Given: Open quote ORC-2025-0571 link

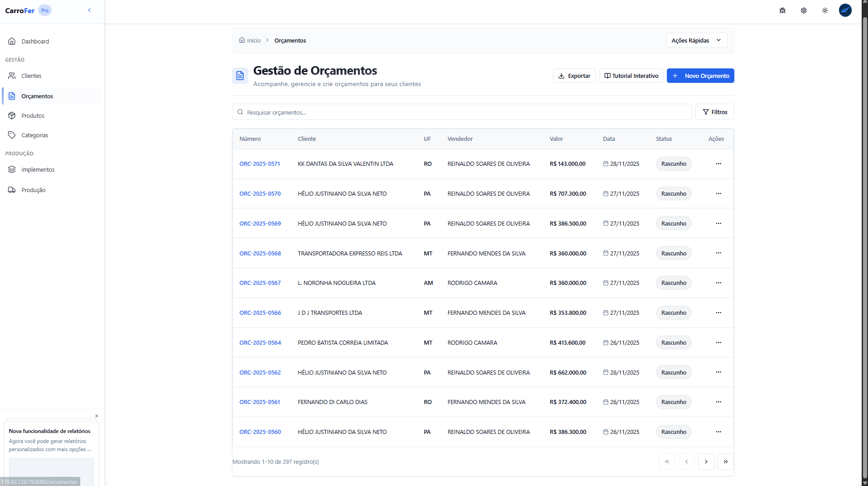Looking at the screenshot, I should coord(260,164).
